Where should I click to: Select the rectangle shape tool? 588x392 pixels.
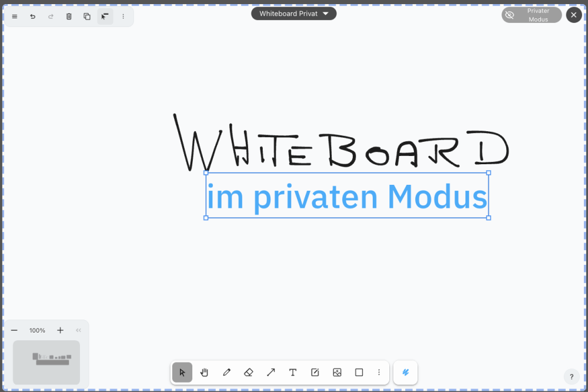tap(359, 373)
